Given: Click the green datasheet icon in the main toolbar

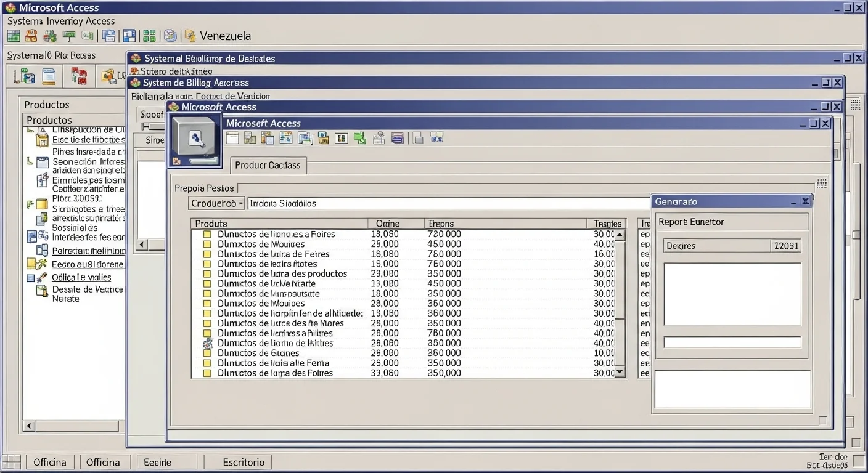Looking at the screenshot, I should pos(14,36).
